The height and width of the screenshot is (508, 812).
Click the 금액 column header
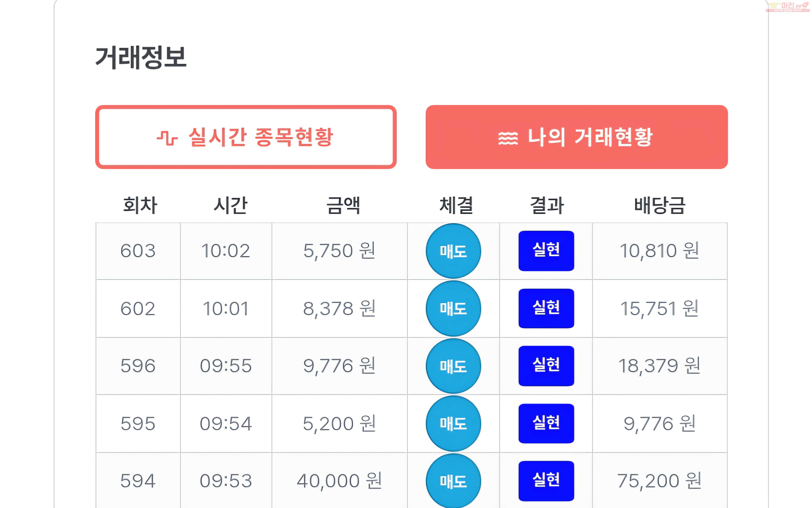[x=343, y=205]
